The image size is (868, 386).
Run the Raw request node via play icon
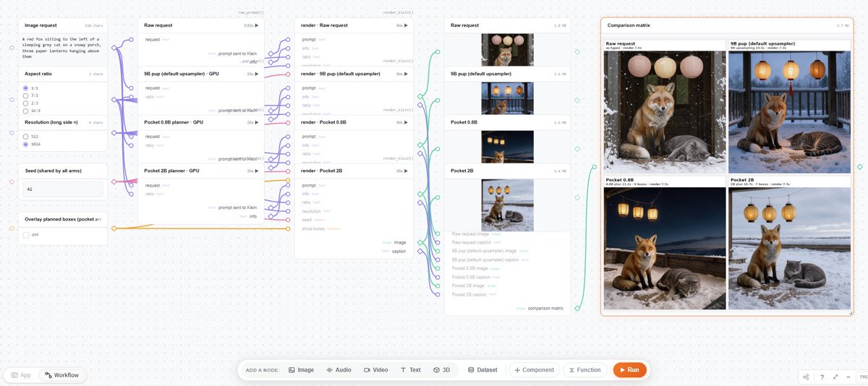[x=256, y=25]
